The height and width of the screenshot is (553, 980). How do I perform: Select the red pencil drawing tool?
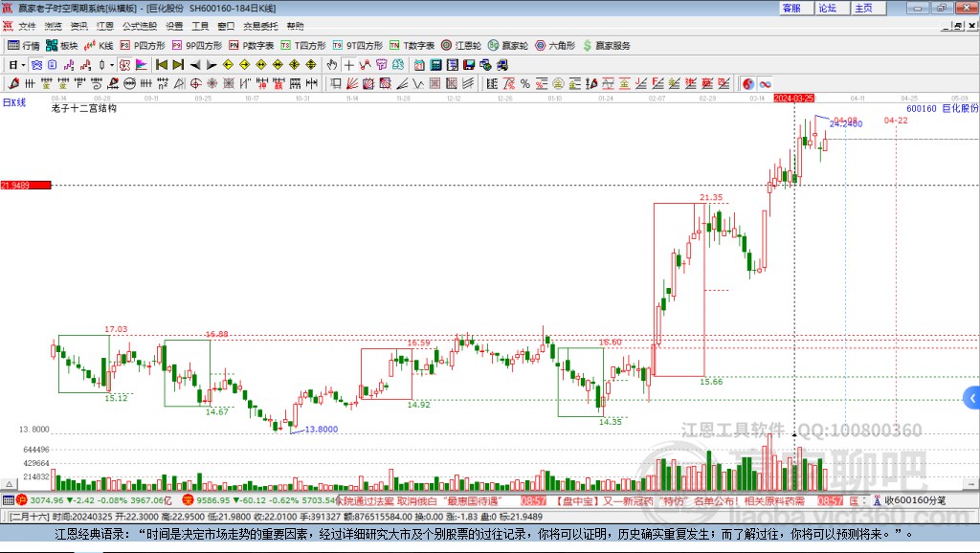[13, 83]
